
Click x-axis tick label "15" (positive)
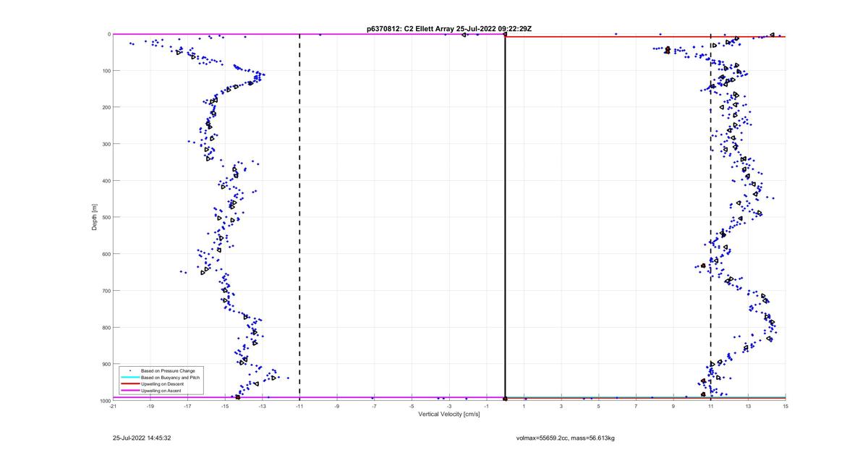coord(786,407)
